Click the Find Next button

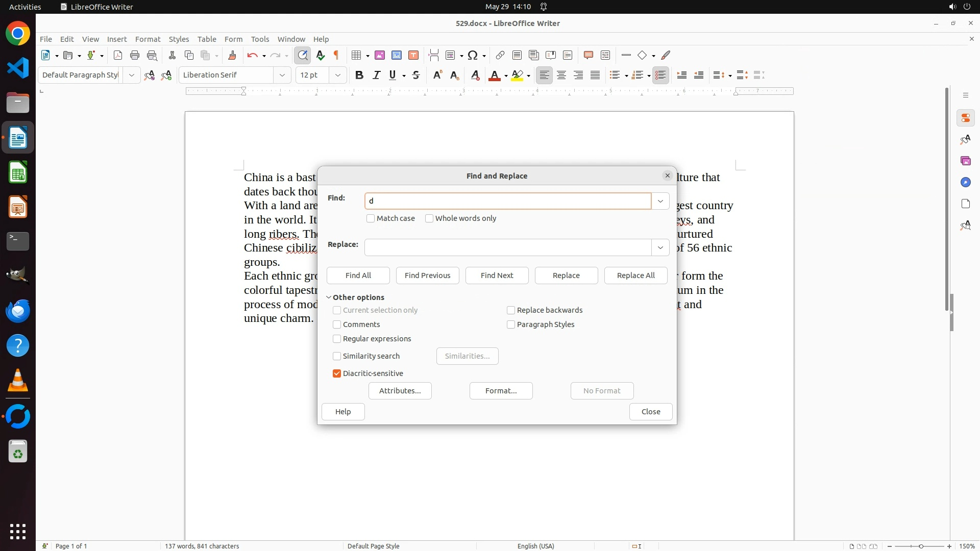tap(497, 275)
